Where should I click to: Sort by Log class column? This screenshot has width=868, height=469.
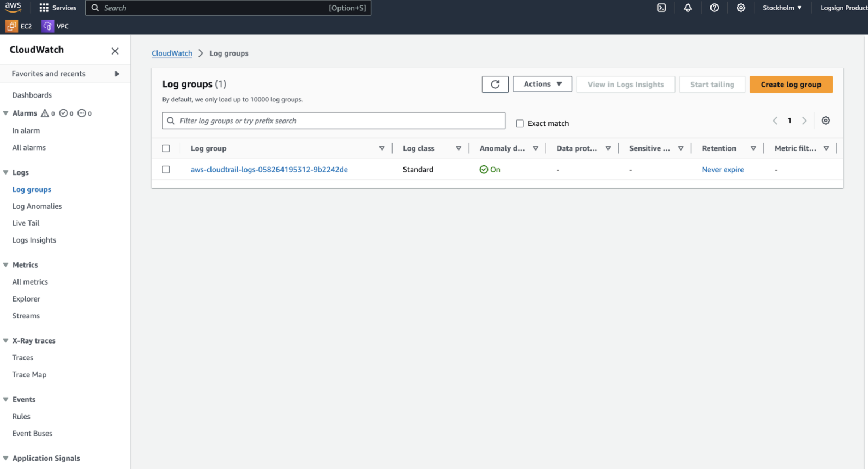[x=459, y=148]
